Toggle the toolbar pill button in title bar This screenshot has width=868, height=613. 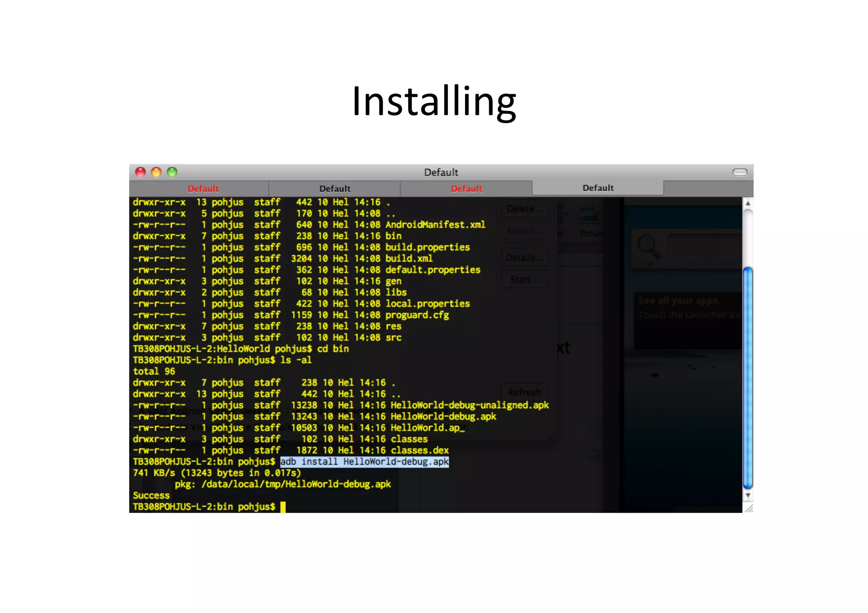(740, 172)
